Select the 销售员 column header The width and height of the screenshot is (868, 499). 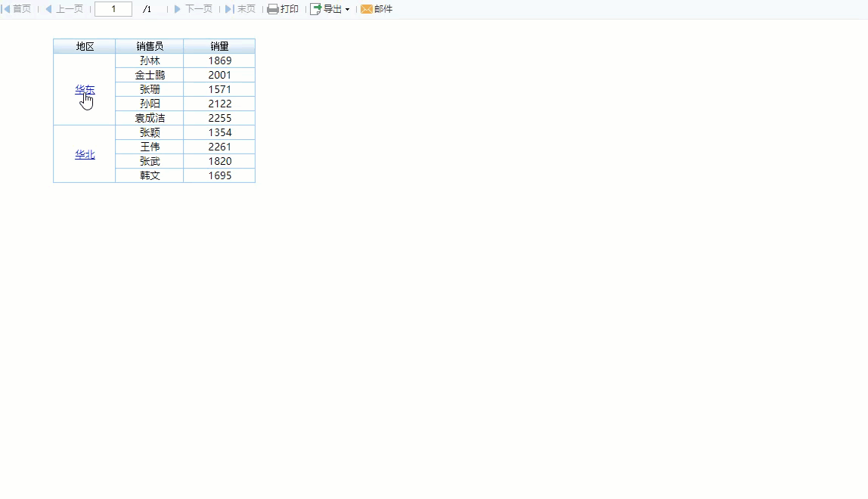(x=150, y=46)
